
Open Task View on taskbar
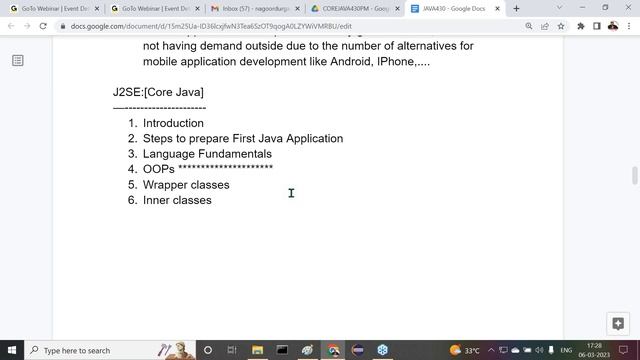[232, 350]
